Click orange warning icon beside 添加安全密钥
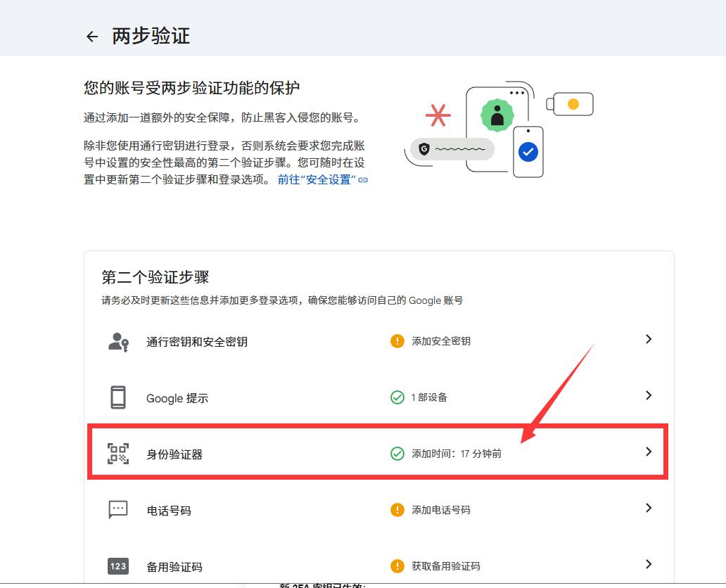This screenshot has width=726, height=588. tap(397, 341)
